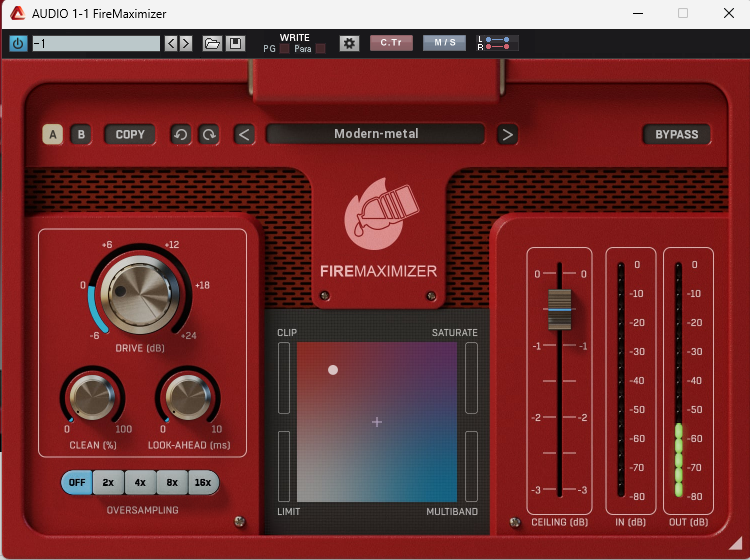Minimize the FireMaximizer window
The image size is (750, 560).
[x=638, y=13]
